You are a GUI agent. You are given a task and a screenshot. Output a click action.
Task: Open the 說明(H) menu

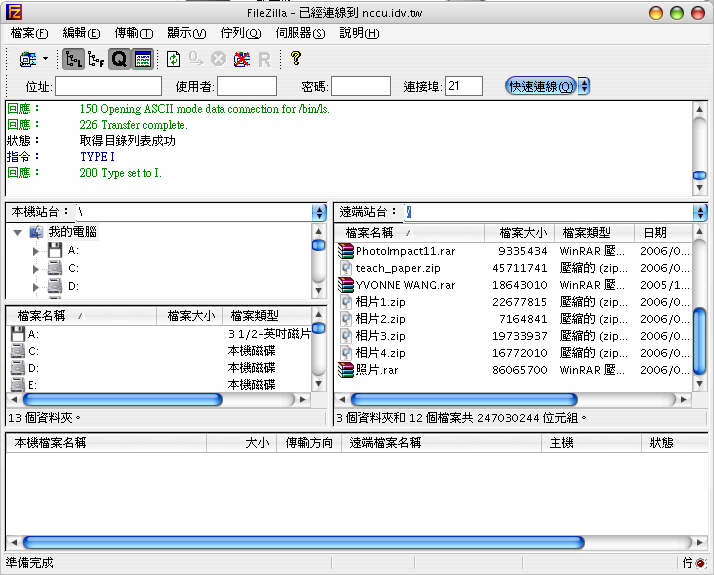[x=359, y=33]
